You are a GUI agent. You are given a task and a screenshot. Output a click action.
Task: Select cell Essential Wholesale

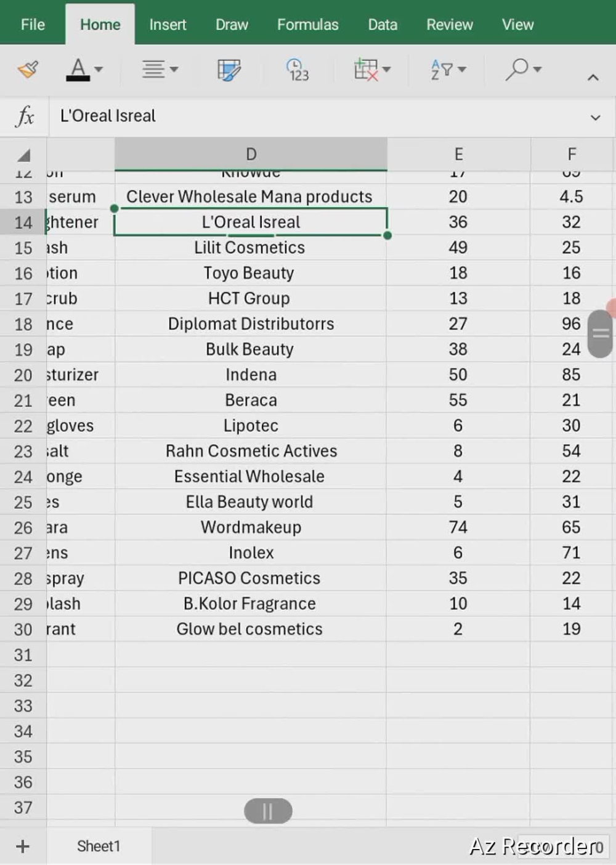coord(249,477)
